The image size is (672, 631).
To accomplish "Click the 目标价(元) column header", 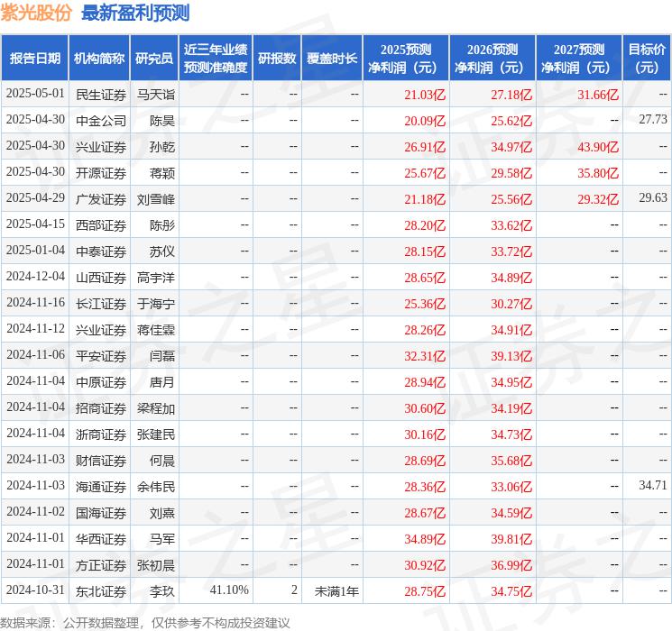I will (647, 59).
